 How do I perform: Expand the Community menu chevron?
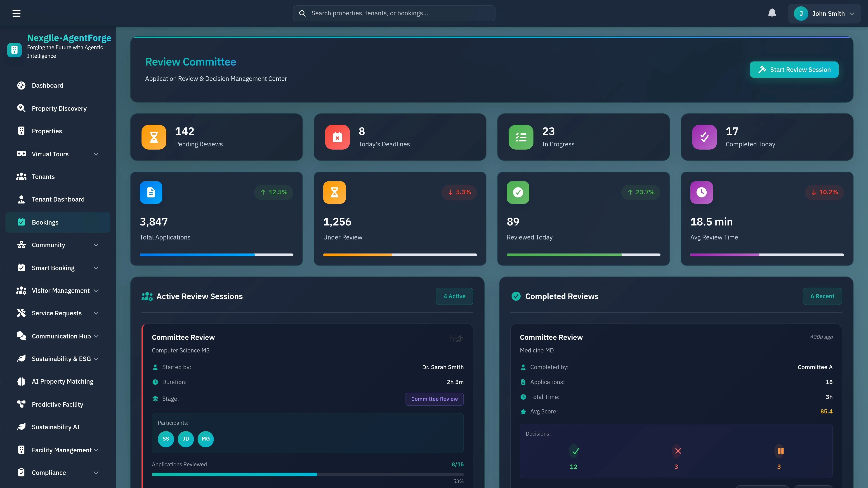[x=96, y=245]
